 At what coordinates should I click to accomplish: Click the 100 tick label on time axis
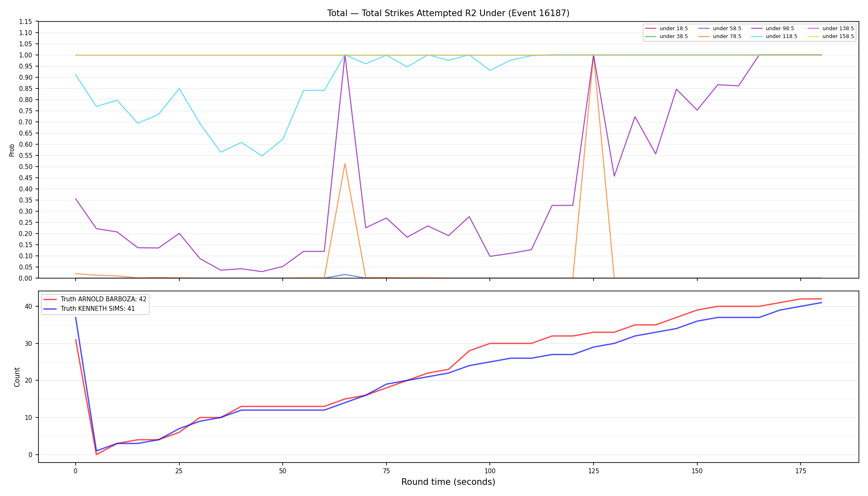coord(490,471)
